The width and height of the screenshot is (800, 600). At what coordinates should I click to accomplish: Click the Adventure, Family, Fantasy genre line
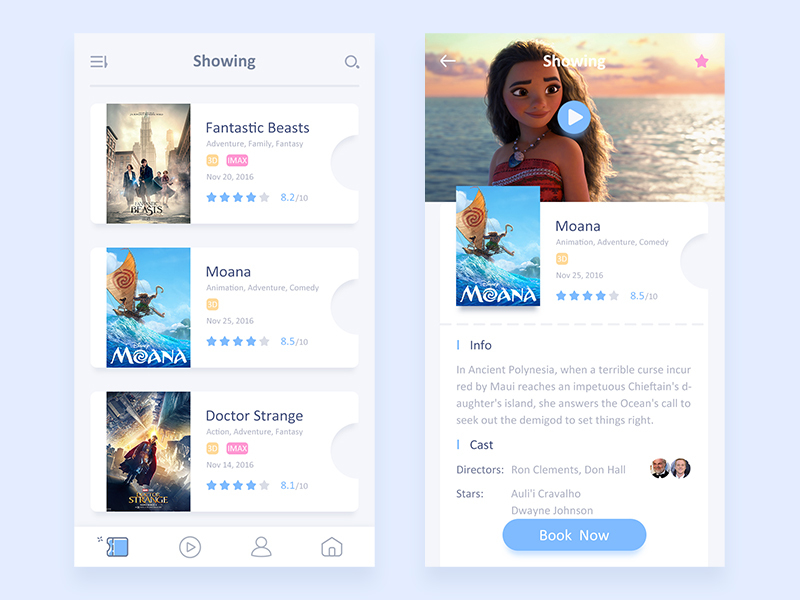255,144
